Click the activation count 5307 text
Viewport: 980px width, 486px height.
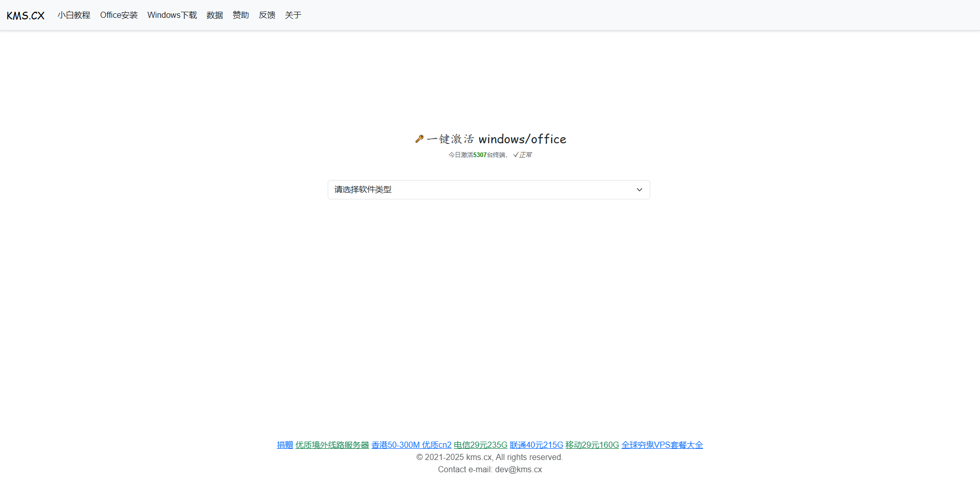[480, 155]
